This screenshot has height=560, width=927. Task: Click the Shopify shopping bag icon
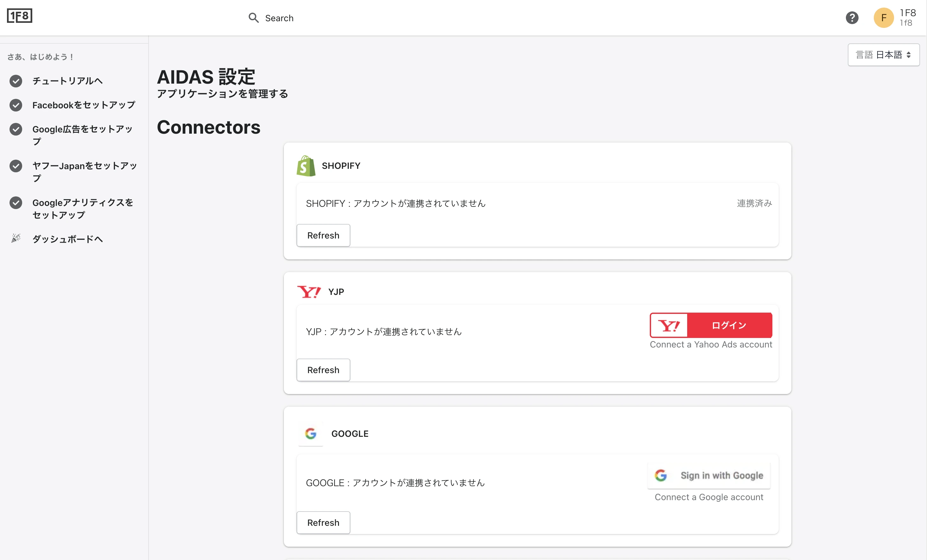[x=305, y=165]
